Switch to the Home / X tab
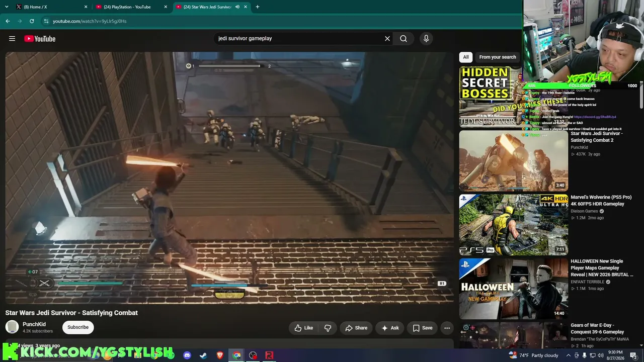Screen dimensions: 644x362 pyautogui.click(x=52, y=7)
